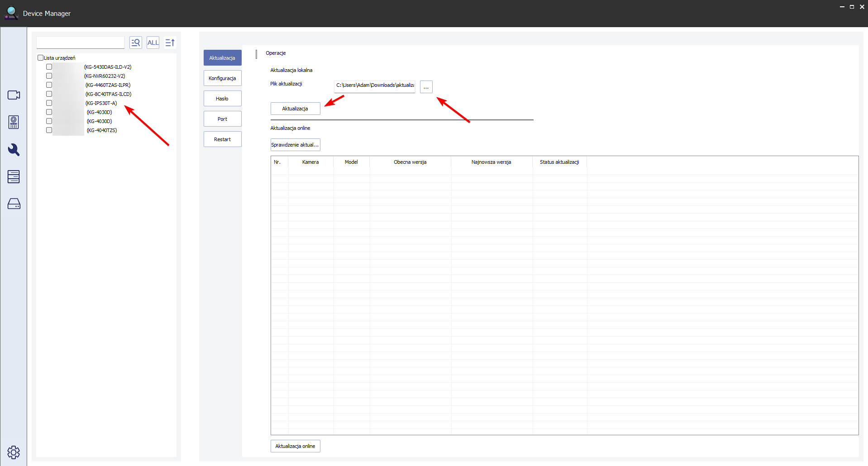Open settings gear at the bottom left

(14, 452)
